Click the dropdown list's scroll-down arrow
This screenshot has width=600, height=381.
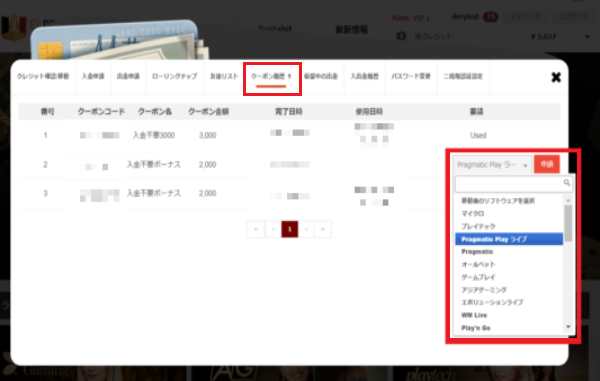pyautogui.click(x=568, y=326)
